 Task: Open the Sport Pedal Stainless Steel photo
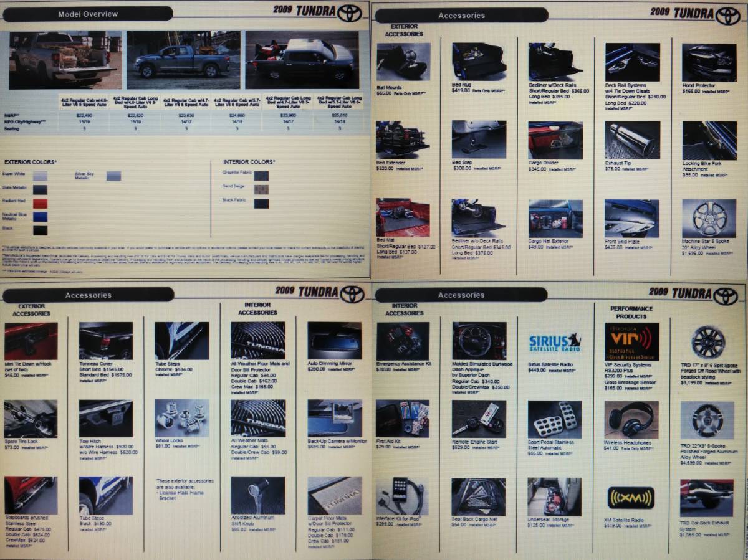click(555, 420)
